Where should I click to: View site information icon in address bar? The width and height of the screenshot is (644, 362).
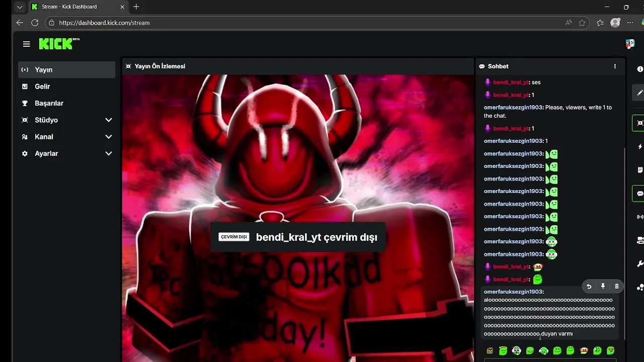point(51,23)
